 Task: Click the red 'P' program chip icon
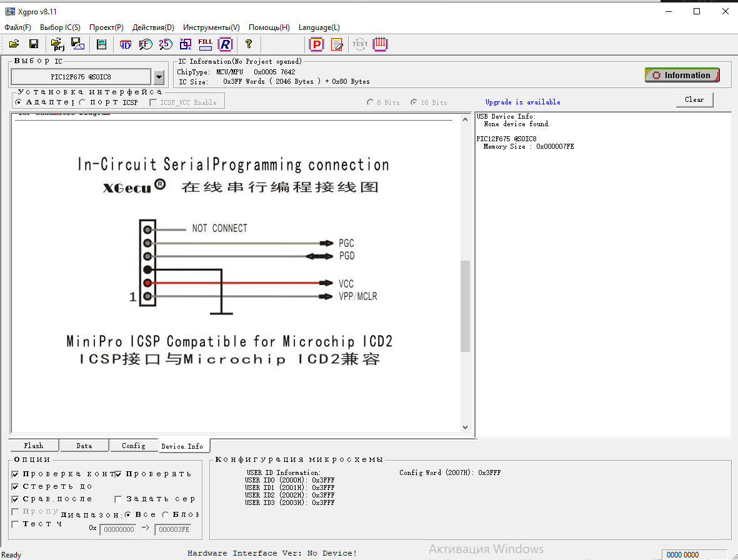pyautogui.click(x=317, y=44)
